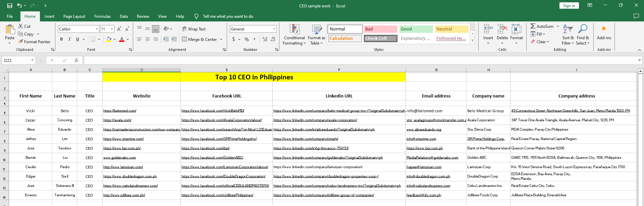Increase the cell indent
Screen dimensions: 644x206
coord(174,39)
